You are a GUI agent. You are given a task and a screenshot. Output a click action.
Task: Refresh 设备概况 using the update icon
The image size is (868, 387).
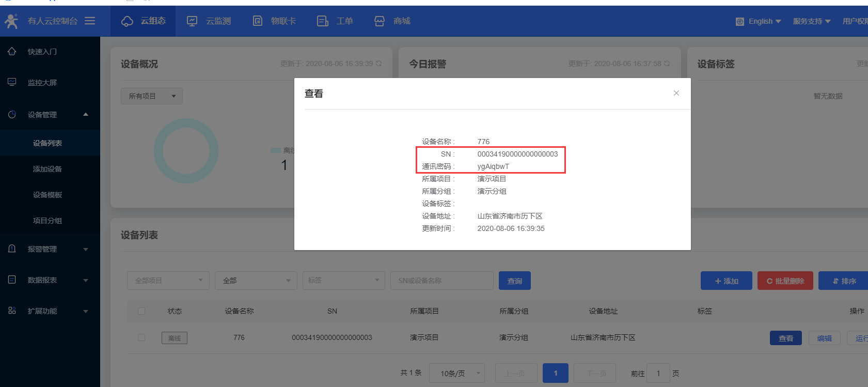pos(378,64)
